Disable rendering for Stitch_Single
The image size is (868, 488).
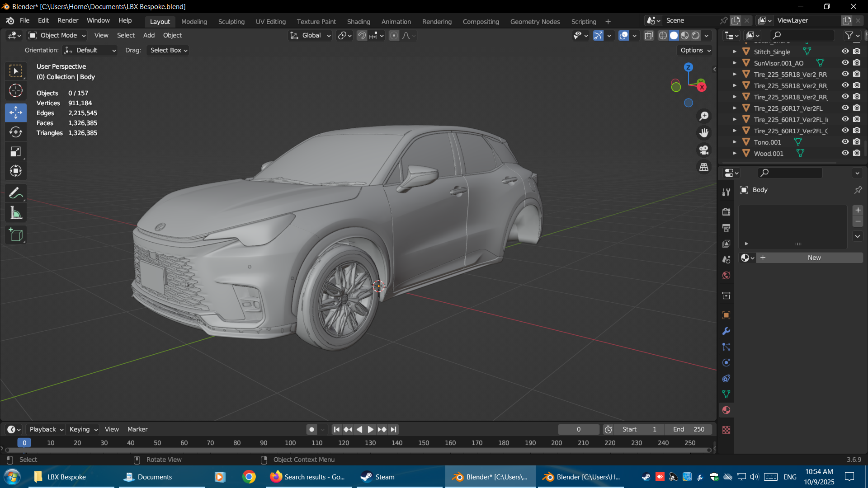click(857, 52)
